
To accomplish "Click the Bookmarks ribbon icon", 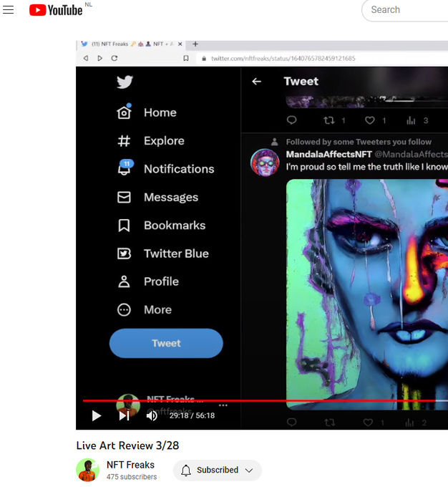I will click(124, 226).
